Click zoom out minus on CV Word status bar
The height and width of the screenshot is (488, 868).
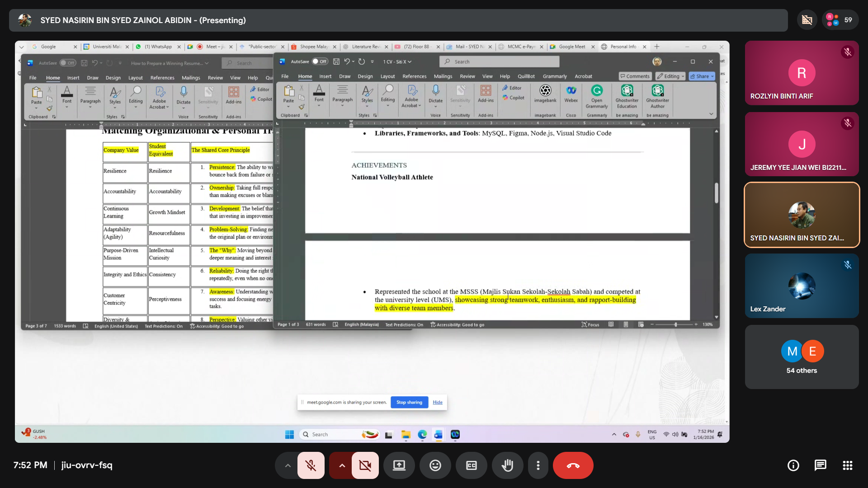tap(652, 324)
